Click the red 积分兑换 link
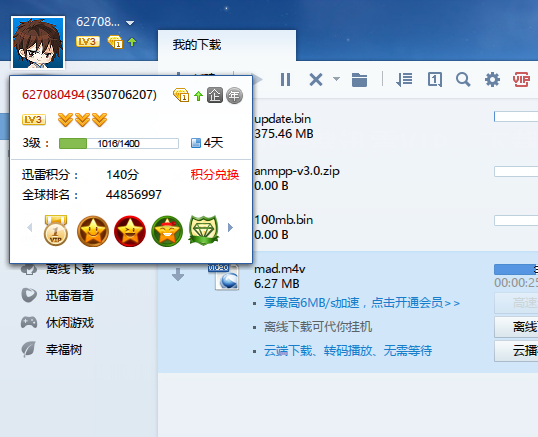The height and width of the screenshot is (437, 538). coord(215,175)
